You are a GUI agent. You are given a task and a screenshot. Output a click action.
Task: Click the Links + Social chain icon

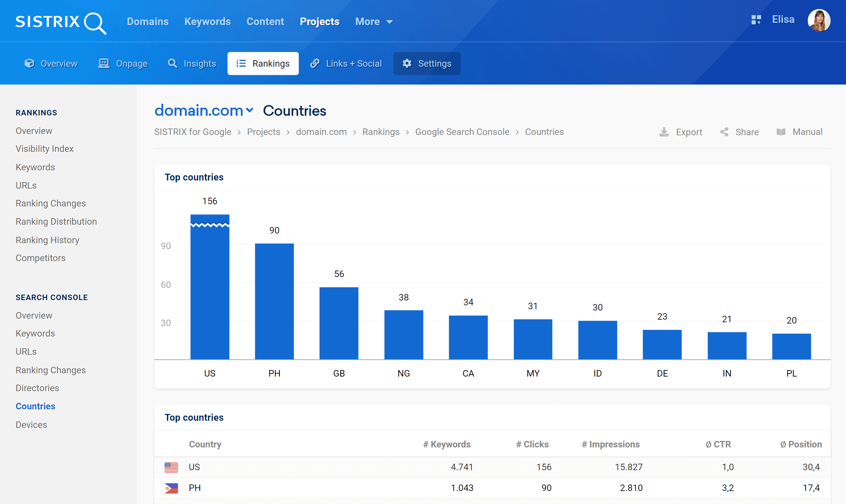coord(315,64)
